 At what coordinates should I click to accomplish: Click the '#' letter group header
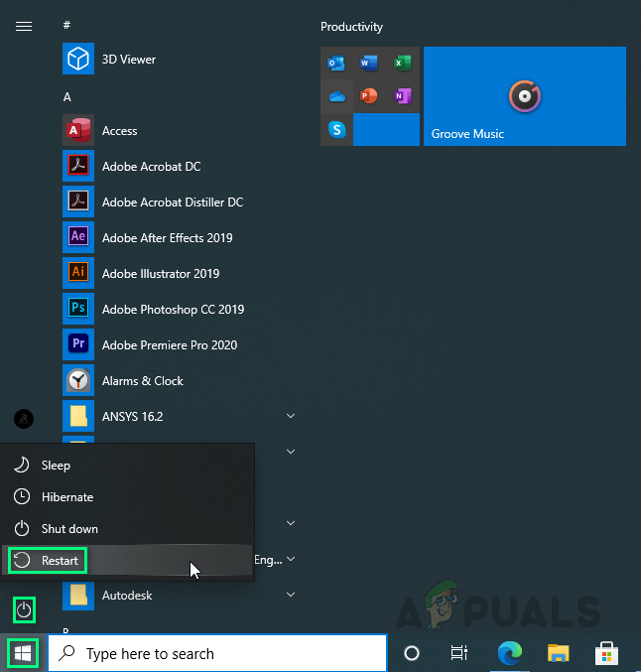coord(66,25)
